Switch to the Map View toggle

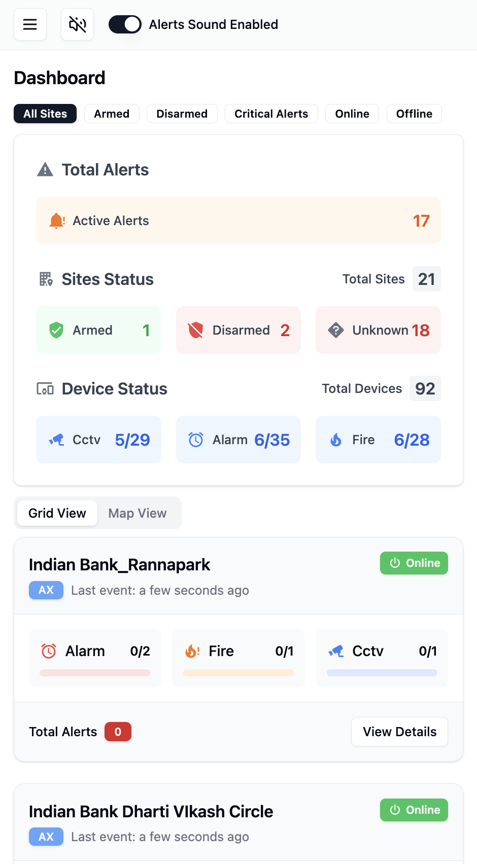138,513
